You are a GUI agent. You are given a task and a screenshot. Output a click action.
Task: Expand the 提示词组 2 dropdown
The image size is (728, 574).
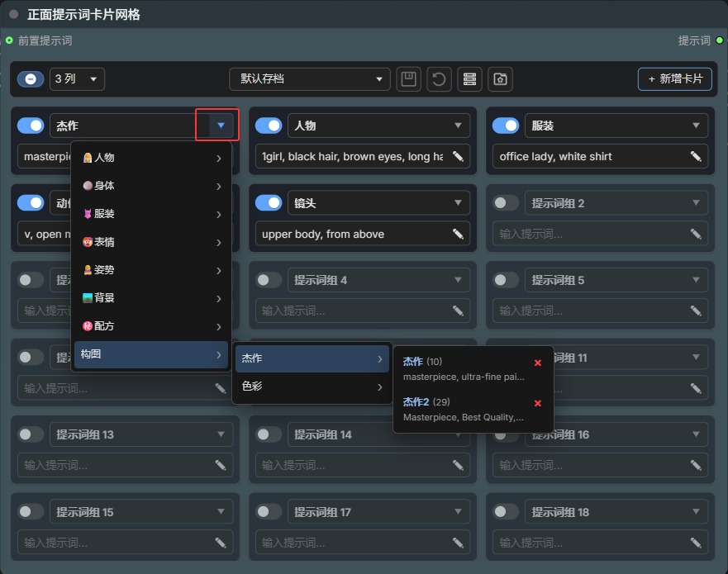(x=696, y=203)
